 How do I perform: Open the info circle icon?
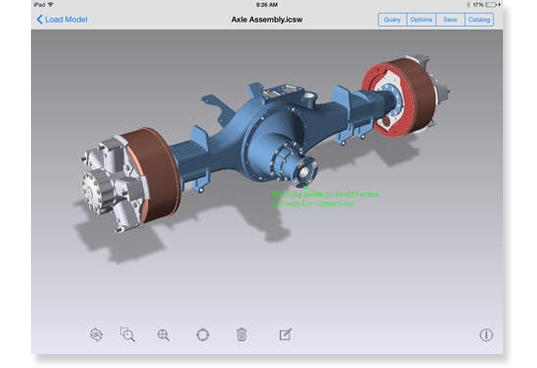click(x=486, y=335)
